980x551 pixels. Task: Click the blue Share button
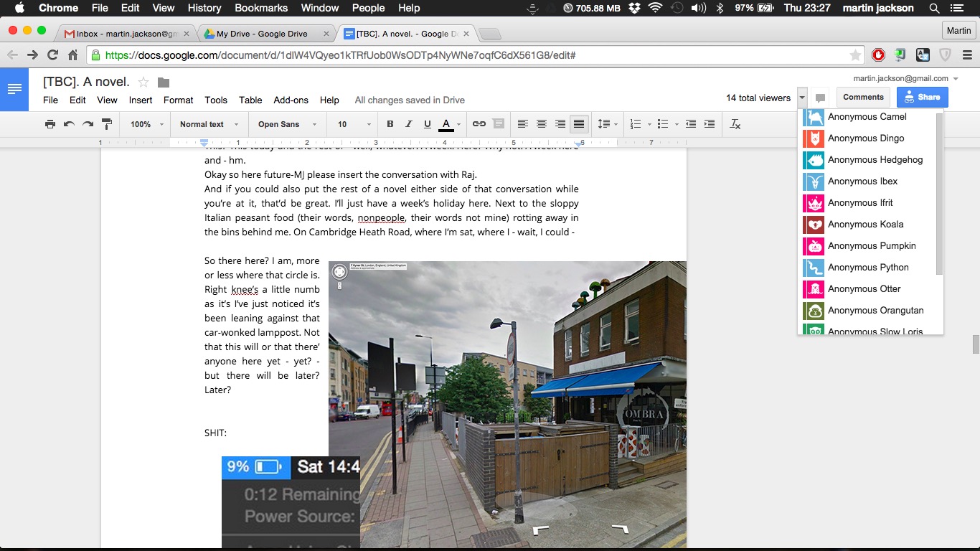(x=922, y=97)
